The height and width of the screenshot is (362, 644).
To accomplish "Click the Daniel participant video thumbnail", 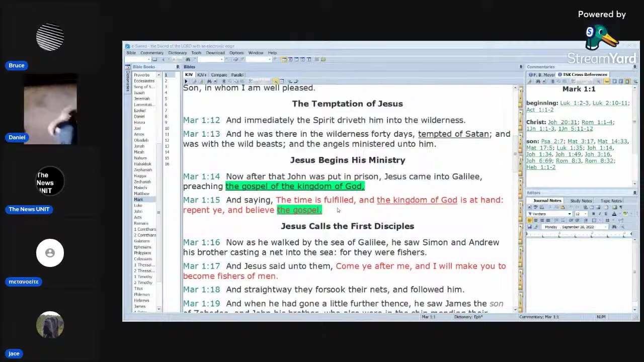I will click(50, 109).
